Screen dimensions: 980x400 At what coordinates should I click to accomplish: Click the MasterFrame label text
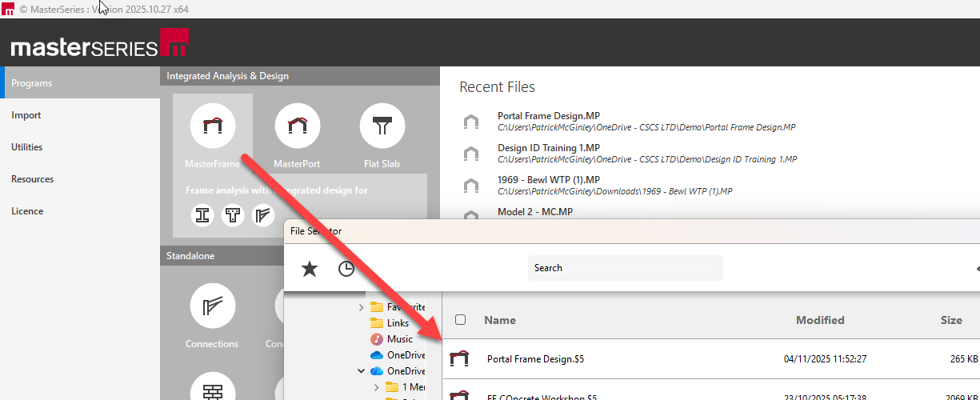[x=213, y=164]
